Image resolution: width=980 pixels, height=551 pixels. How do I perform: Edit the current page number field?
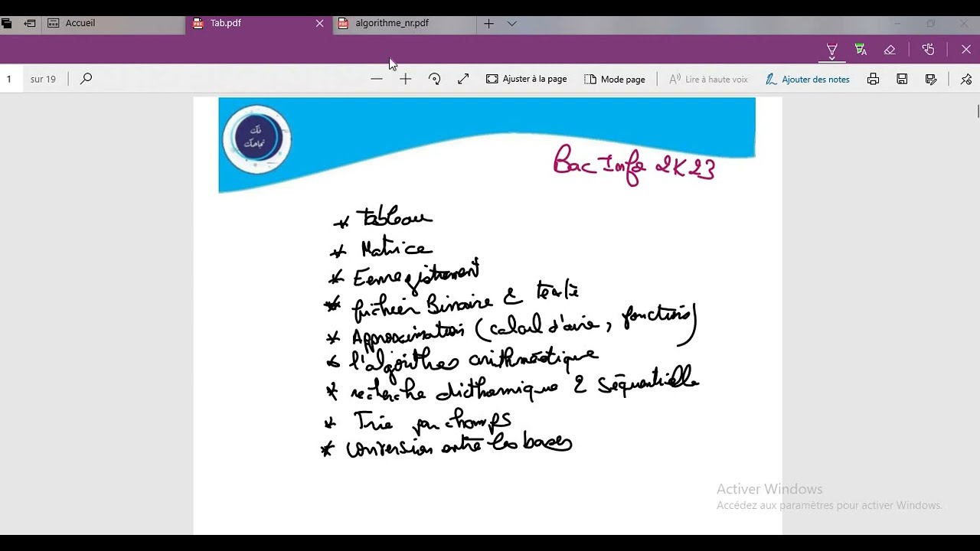point(11,79)
